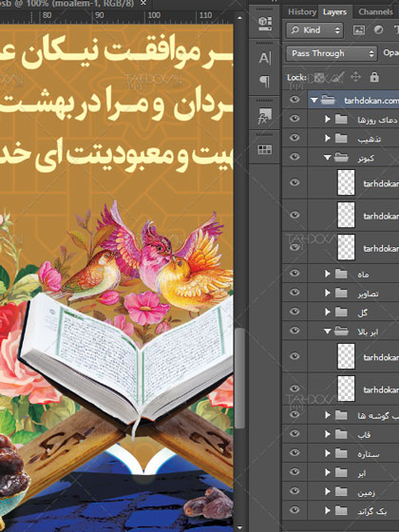The height and width of the screenshot is (532, 399).
Task: Lock image pixels brush icon
Action: (x=337, y=77)
